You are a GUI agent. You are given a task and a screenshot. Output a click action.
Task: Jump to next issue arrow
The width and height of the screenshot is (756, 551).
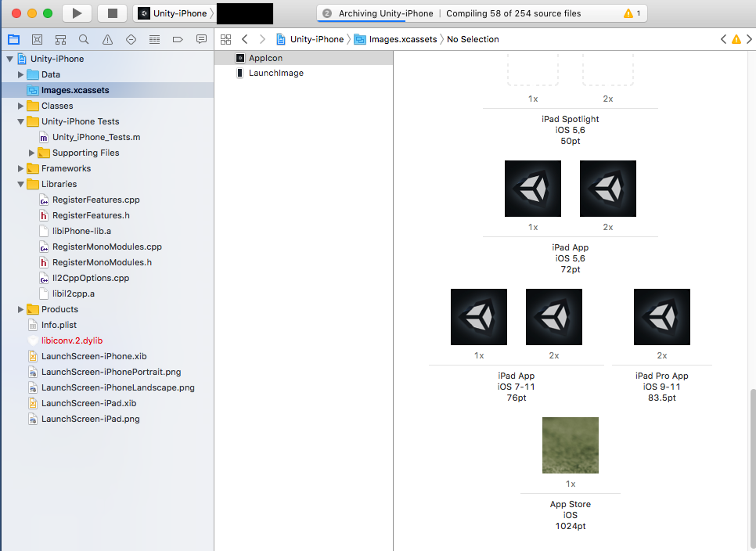coord(749,39)
